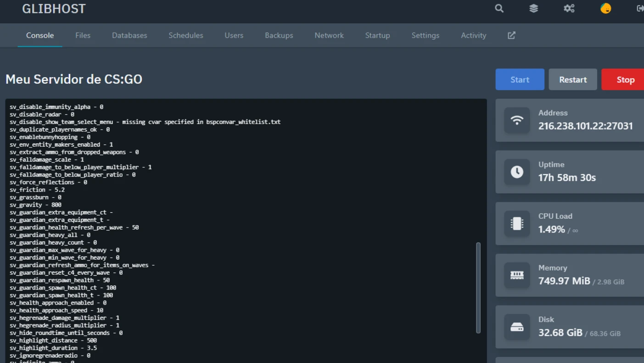Click the disk drive icon
The image size is (644, 363).
pos(517,327)
